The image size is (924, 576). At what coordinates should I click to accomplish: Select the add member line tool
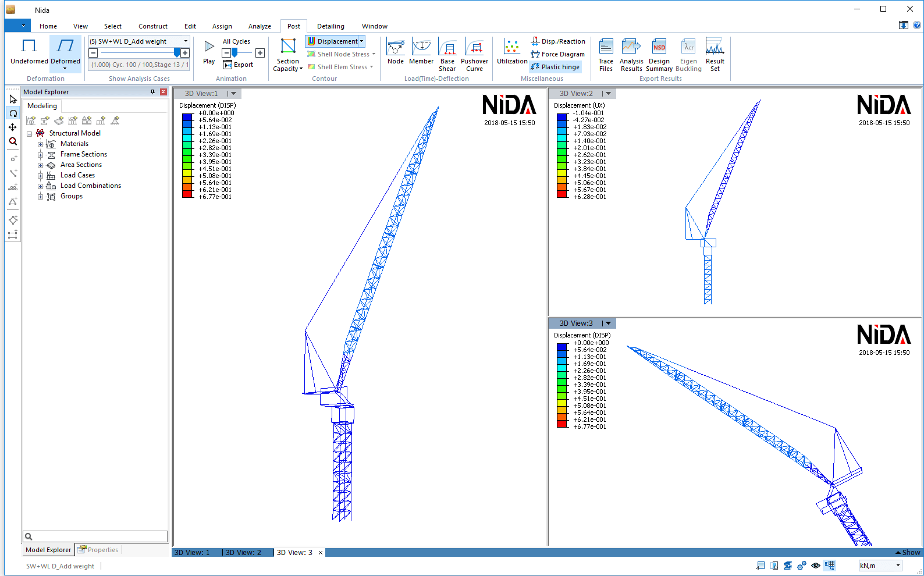(x=13, y=173)
